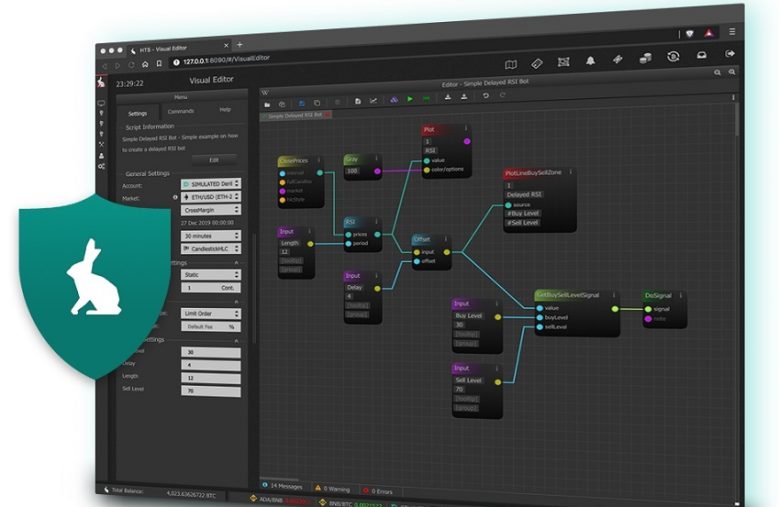Click the SetBuySellLevelSignal node title

(568, 295)
